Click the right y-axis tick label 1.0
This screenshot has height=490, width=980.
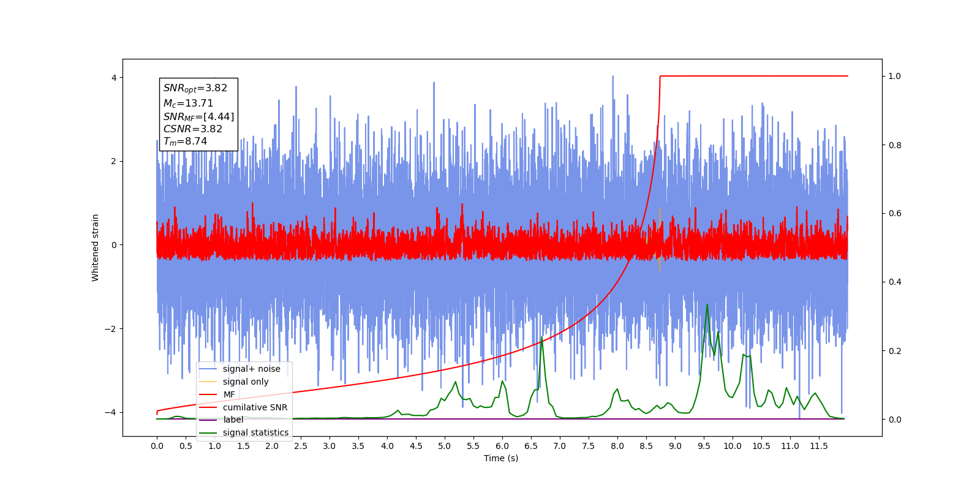click(895, 77)
